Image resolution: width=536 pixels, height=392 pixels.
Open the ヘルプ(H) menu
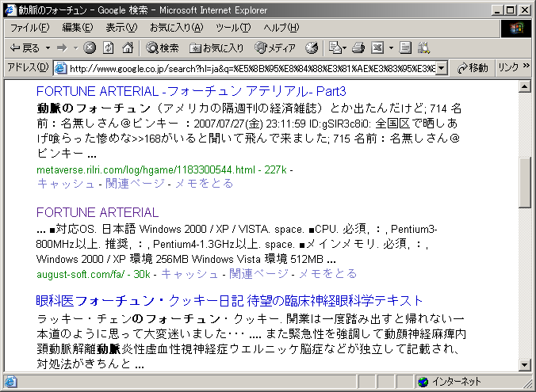coord(281,28)
